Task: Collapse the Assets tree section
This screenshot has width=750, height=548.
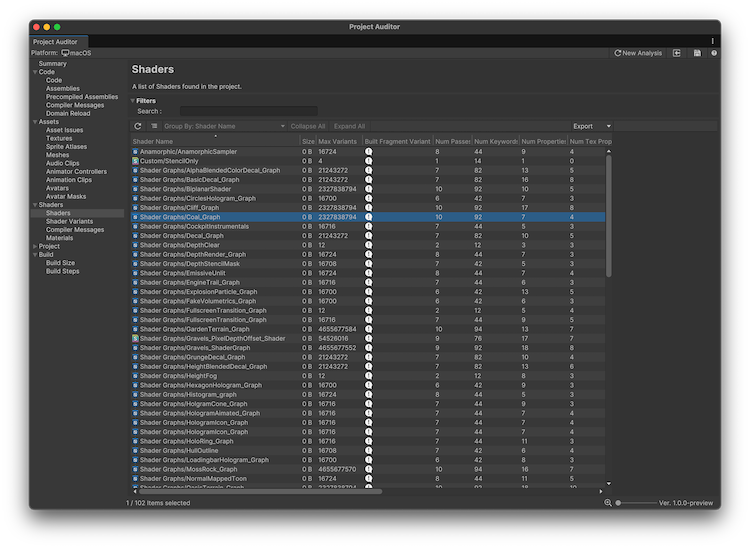Action: pyautogui.click(x=34, y=122)
